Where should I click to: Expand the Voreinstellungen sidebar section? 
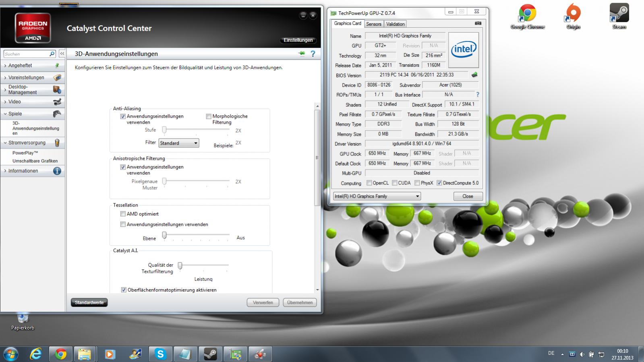pyautogui.click(x=32, y=77)
